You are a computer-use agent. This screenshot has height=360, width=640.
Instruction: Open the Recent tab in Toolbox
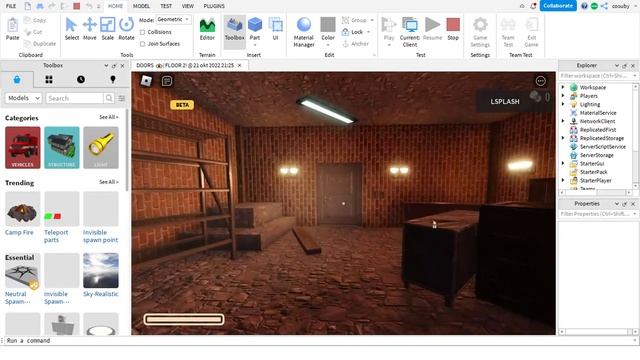tap(81, 79)
